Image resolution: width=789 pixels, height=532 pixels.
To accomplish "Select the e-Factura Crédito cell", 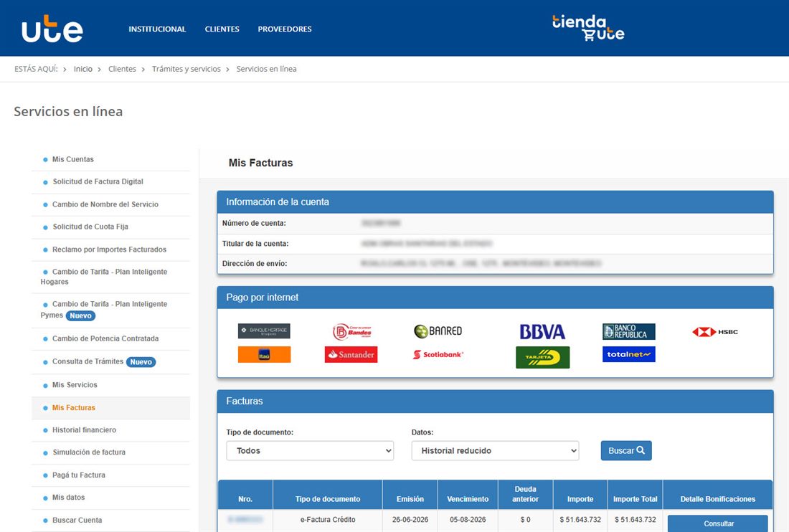I will (328, 519).
